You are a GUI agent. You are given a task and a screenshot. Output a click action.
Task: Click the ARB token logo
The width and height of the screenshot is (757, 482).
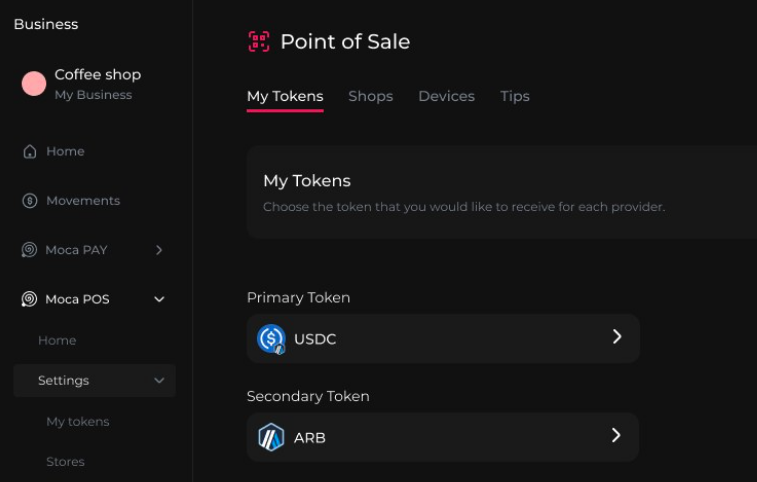point(271,437)
